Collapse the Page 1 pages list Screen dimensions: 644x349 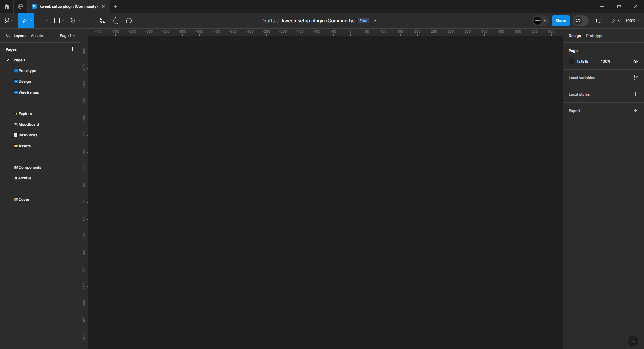click(x=67, y=36)
